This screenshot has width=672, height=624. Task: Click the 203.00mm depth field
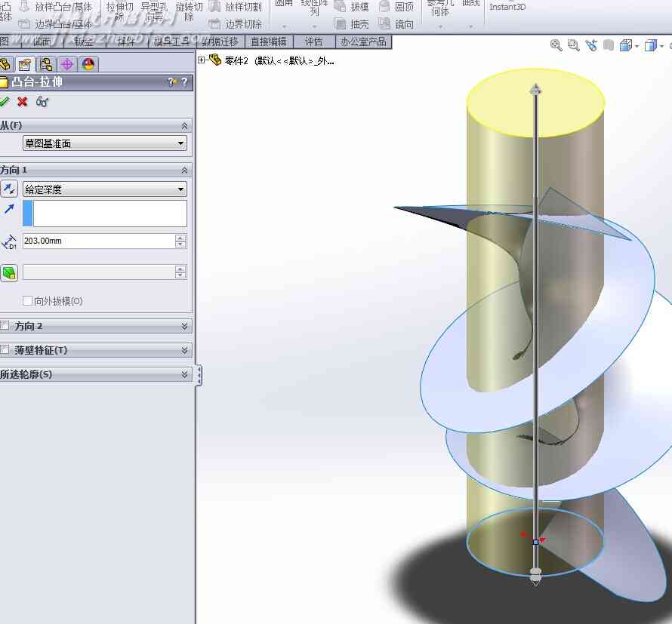(99, 241)
